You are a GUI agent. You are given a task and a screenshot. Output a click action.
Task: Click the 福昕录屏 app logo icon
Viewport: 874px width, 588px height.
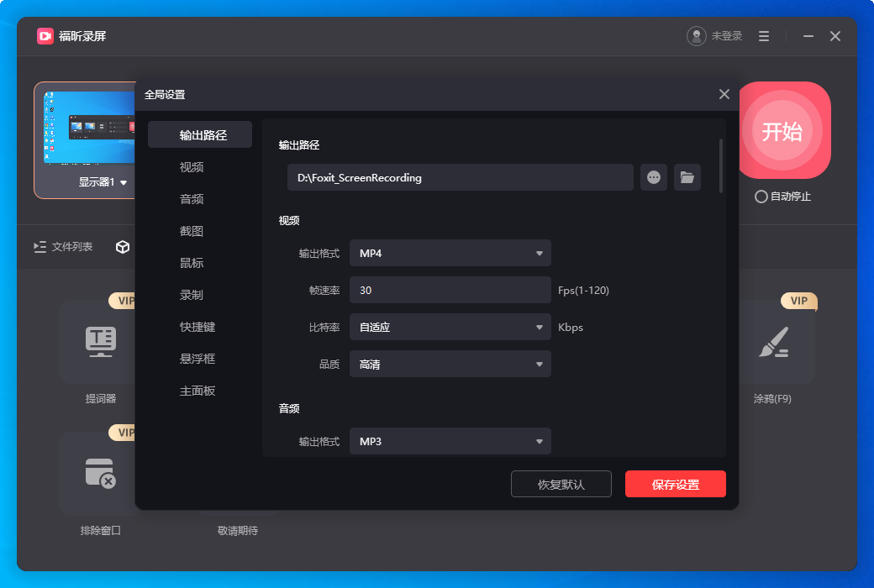(x=45, y=36)
